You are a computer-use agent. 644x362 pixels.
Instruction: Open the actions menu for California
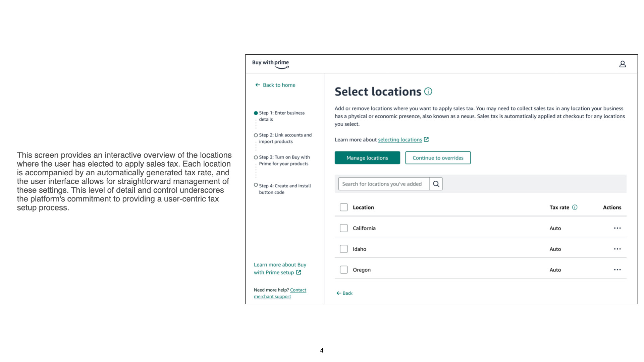tap(617, 228)
